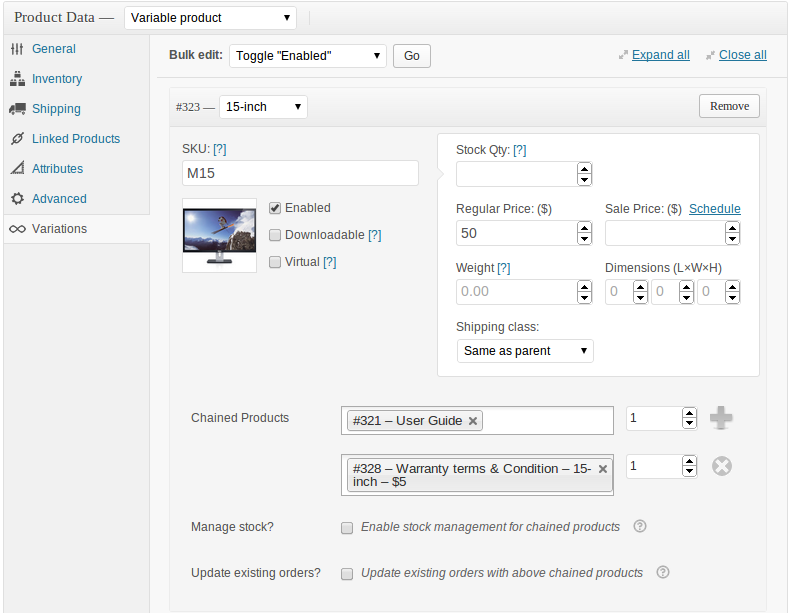
Task: Open the Stock Qty help tooltip [?]
Action: click(520, 150)
